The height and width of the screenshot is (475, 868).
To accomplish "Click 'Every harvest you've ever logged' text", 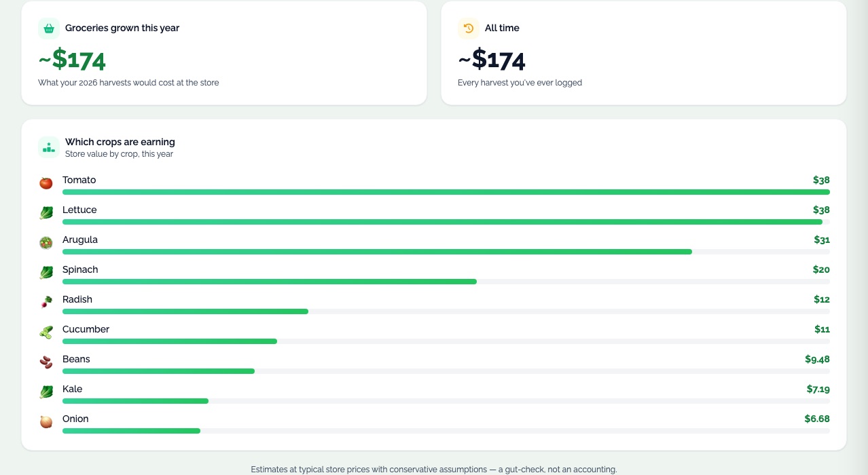I will pyautogui.click(x=520, y=83).
